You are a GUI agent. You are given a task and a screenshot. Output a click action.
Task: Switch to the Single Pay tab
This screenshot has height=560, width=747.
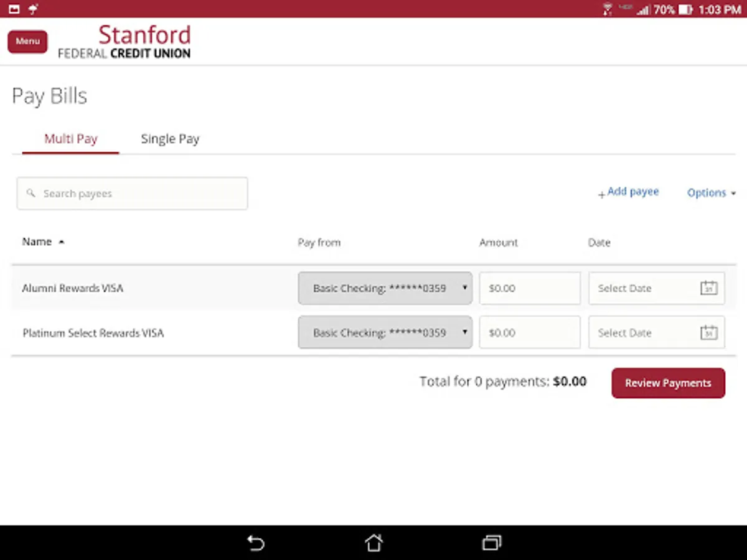[x=170, y=139]
